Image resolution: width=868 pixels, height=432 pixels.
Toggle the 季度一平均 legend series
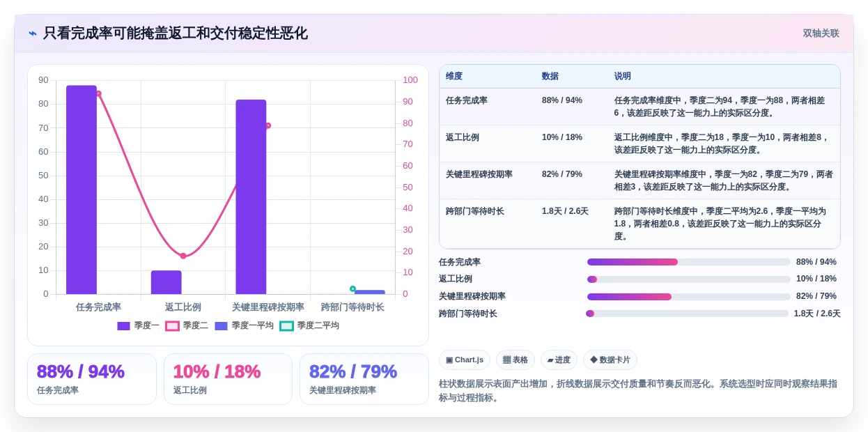tap(244, 325)
